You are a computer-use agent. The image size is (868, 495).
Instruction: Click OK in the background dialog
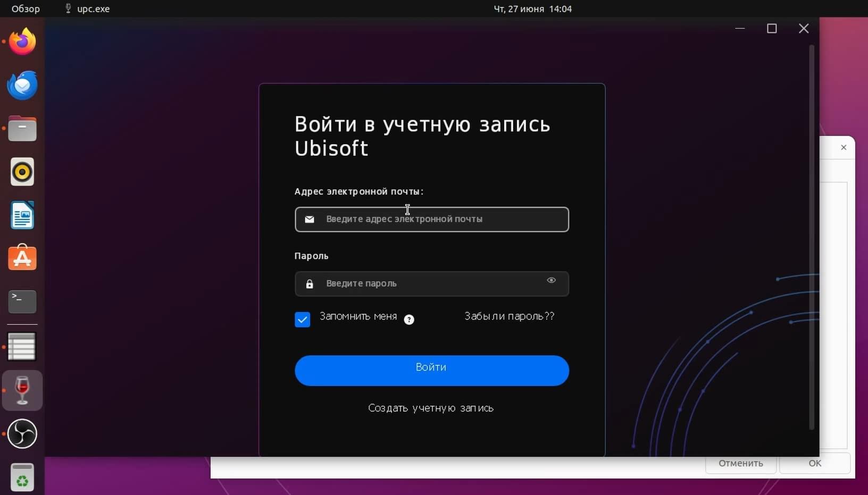click(815, 464)
